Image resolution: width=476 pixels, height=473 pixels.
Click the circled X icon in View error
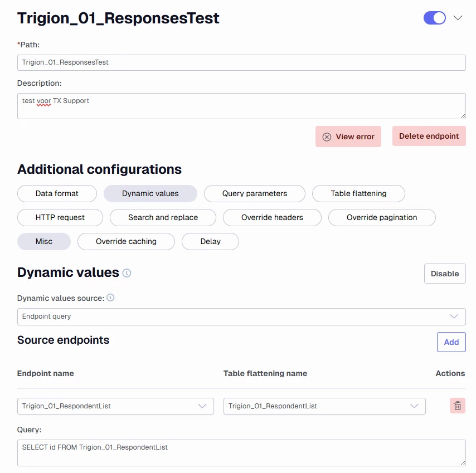pos(327,137)
